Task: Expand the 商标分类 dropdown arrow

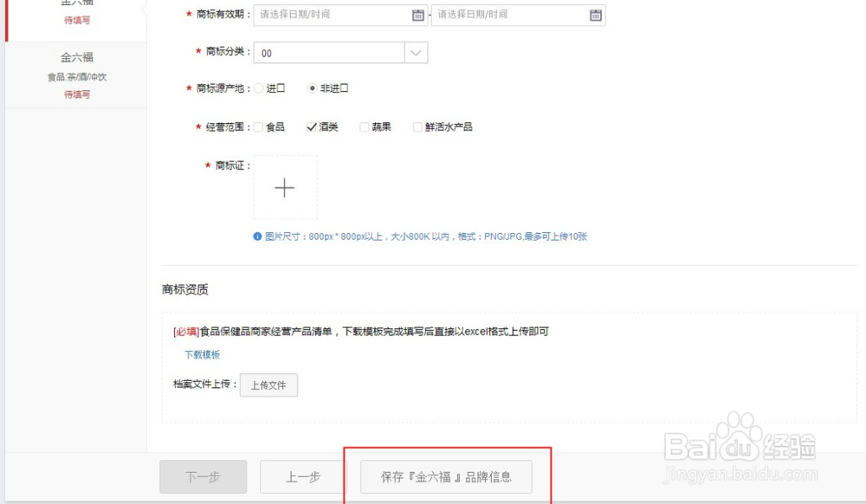Action: (x=416, y=53)
